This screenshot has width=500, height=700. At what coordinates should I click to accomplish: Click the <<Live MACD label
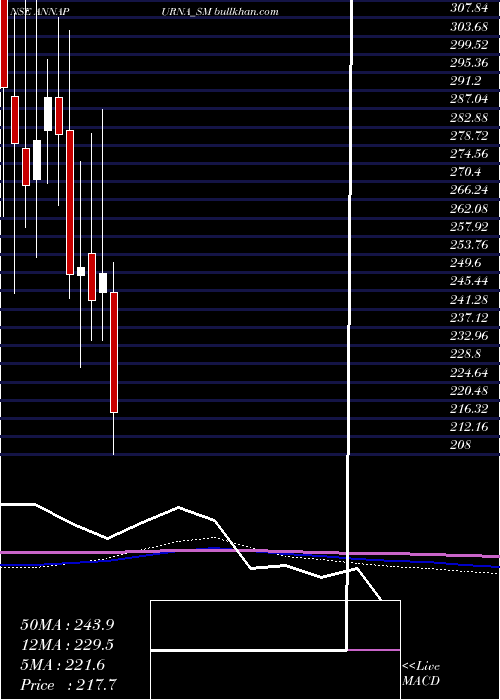tap(421, 674)
